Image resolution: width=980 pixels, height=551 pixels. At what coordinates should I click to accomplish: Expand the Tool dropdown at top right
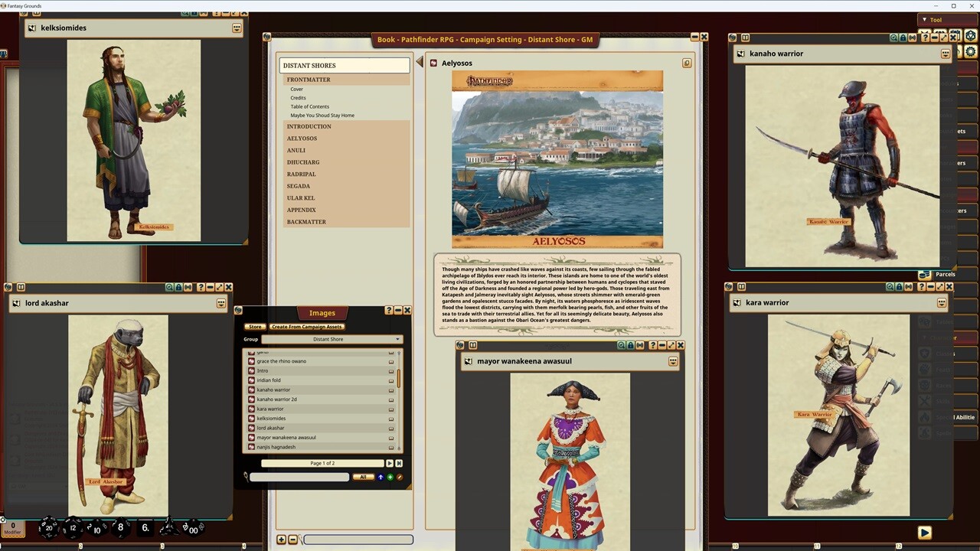936,19
